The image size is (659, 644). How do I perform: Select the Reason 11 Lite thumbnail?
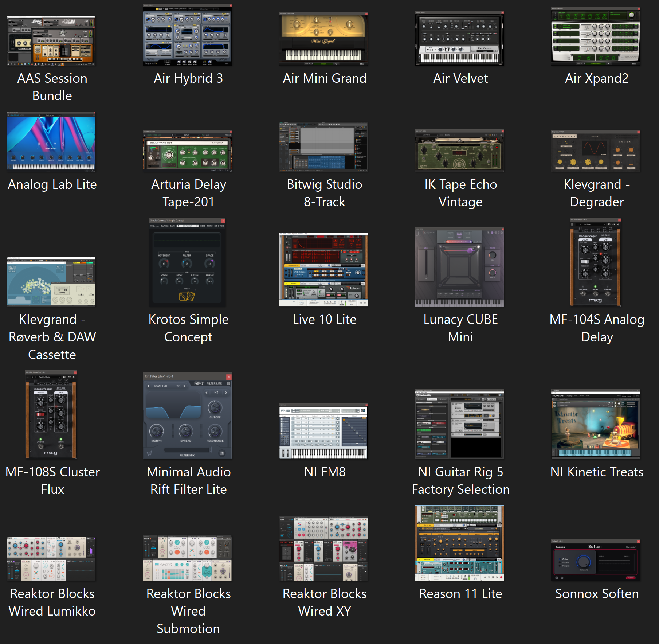pos(459,543)
